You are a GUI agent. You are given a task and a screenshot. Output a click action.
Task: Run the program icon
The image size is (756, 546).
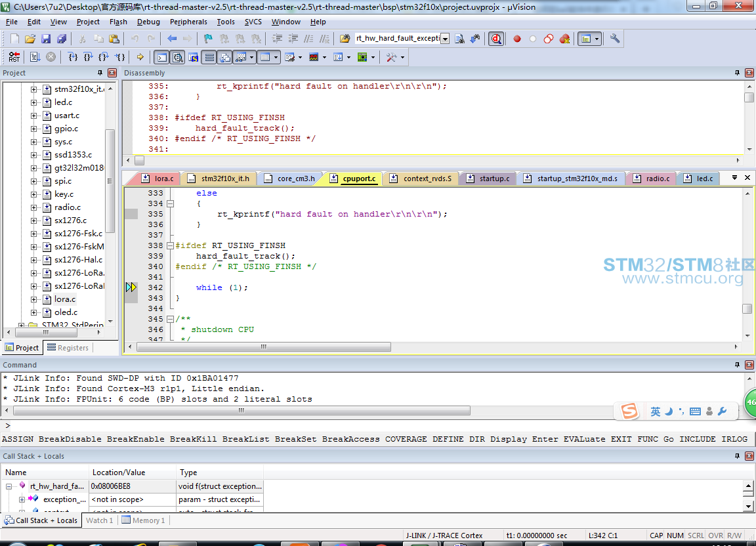coord(35,57)
